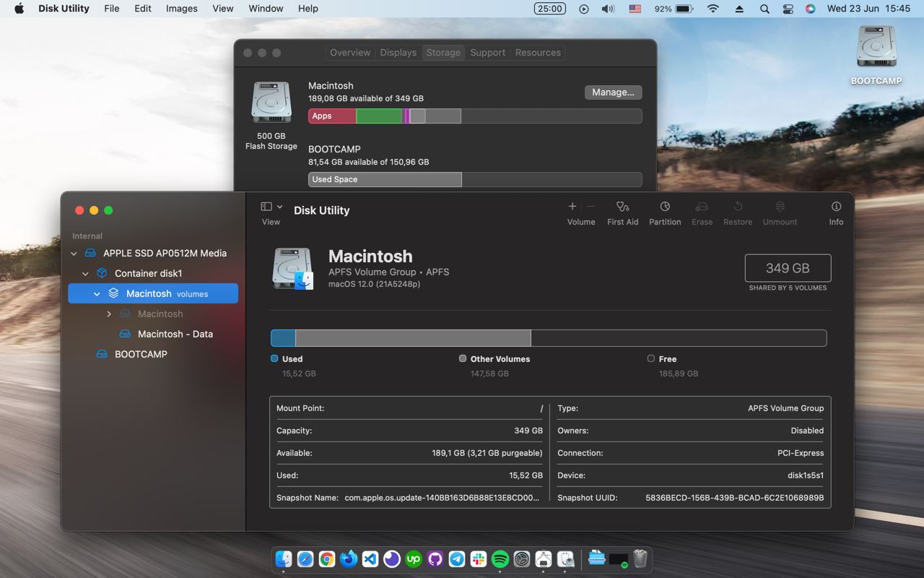Click the minus icon to delete a volume
924x578 pixels.
(x=590, y=207)
